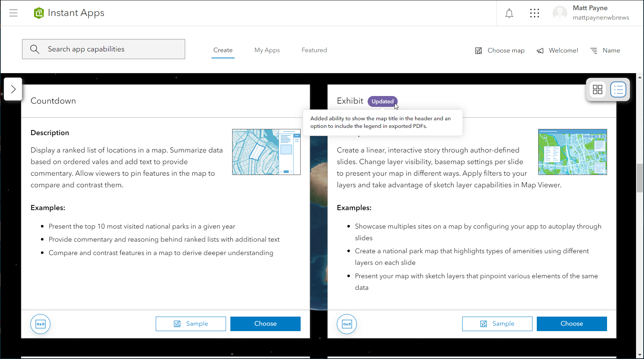Click the Countdown device preview icon
Image resolution: width=644 pixels, height=359 pixels.
coord(41,324)
